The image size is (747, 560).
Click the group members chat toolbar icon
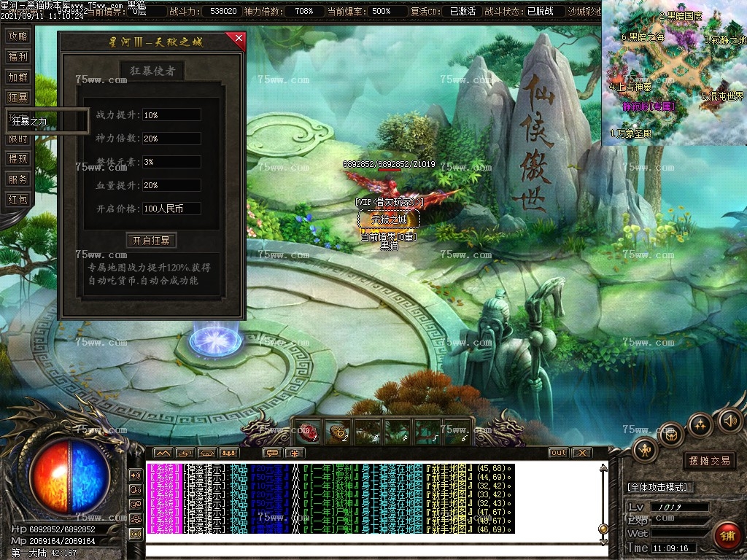(228, 453)
